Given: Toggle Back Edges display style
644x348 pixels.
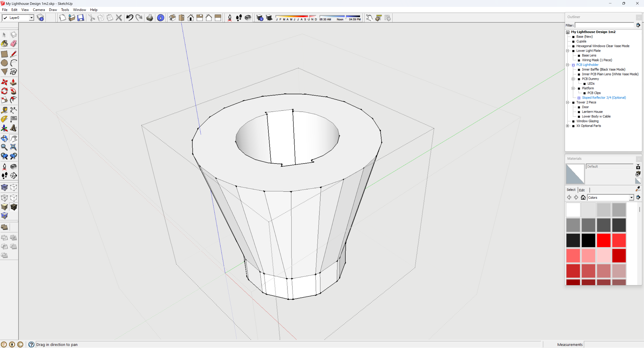Looking at the screenshot, I should 13,188.
